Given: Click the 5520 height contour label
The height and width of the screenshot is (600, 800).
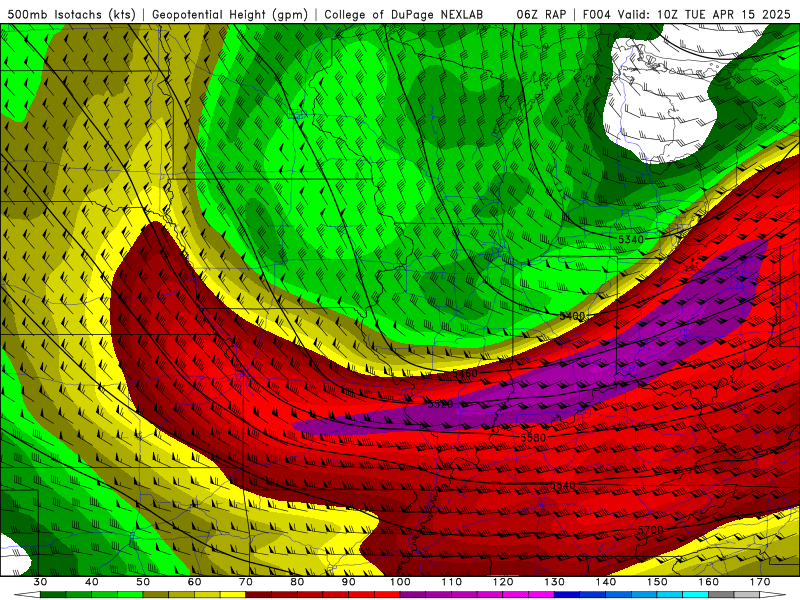Looking at the screenshot, I should click(x=440, y=404).
